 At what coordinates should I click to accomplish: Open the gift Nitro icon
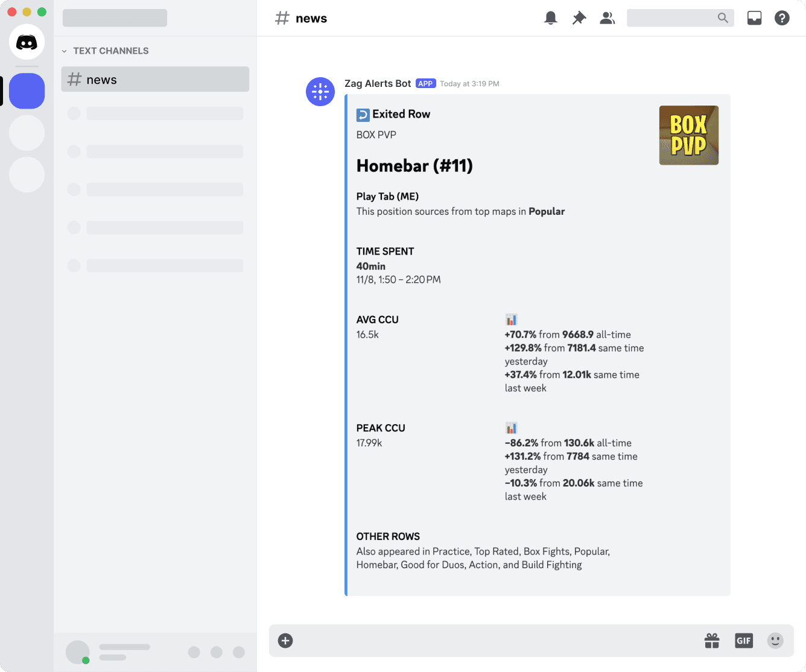click(x=712, y=641)
